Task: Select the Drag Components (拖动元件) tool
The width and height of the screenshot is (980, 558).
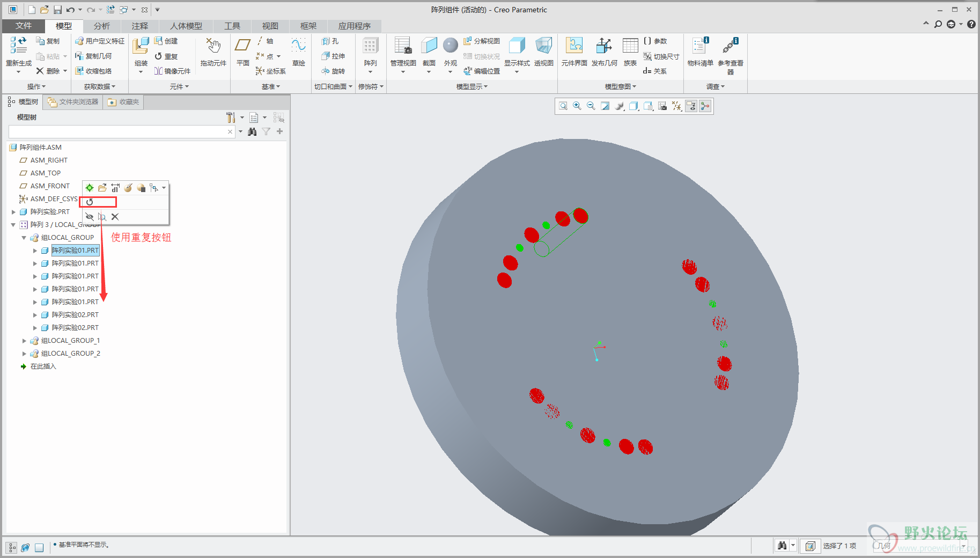Action: point(213,46)
